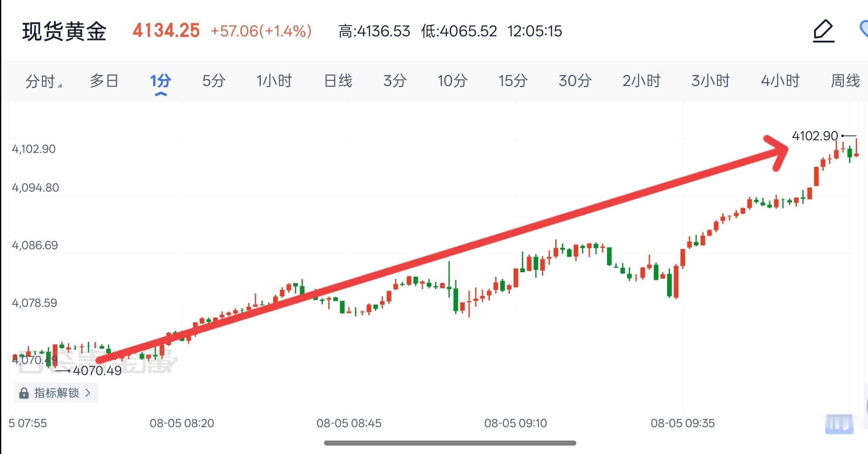The image size is (868, 454).
Task: Choose the 30分 timeframe tab
Action: pyautogui.click(x=575, y=80)
